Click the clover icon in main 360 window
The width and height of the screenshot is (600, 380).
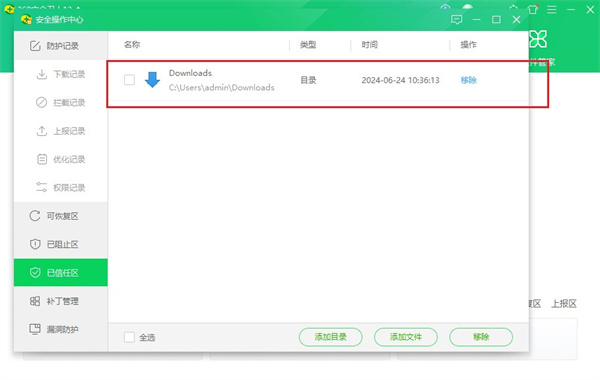[x=538, y=39]
